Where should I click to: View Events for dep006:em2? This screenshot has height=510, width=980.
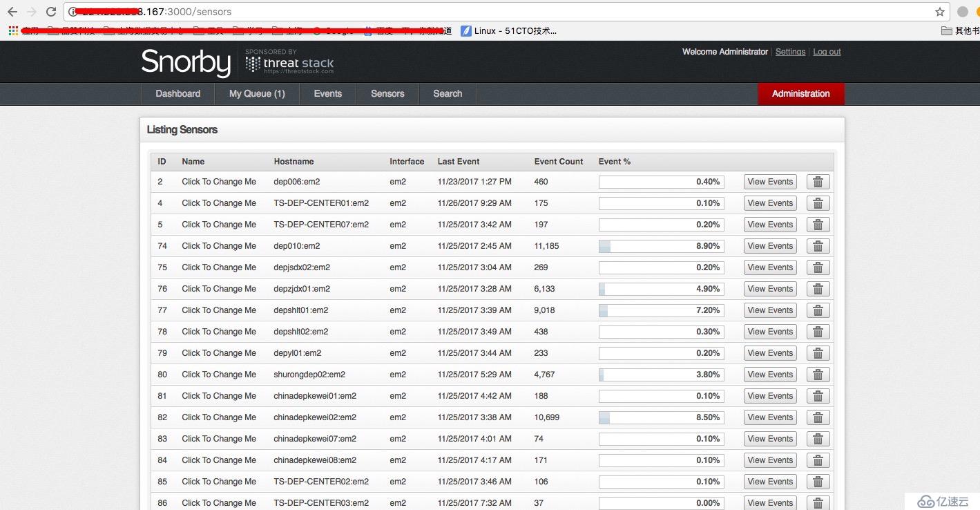770,182
